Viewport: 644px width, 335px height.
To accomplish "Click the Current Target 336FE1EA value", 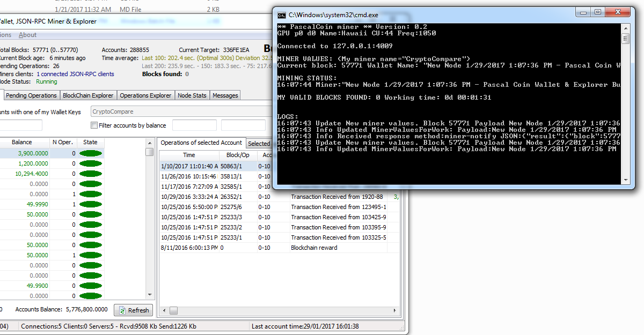I will coord(236,50).
